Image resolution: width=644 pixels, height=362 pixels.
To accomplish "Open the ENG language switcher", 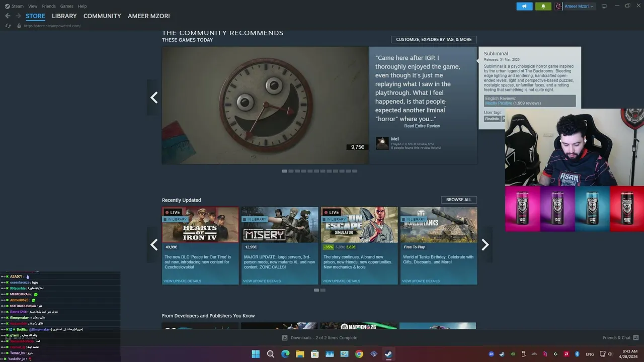I will 590,354.
